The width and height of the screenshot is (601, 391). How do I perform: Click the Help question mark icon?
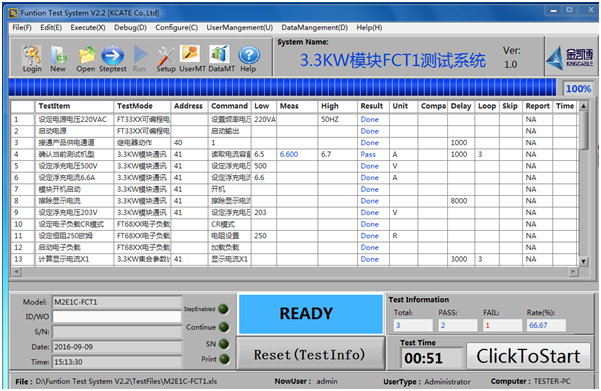pyautogui.click(x=249, y=58)
